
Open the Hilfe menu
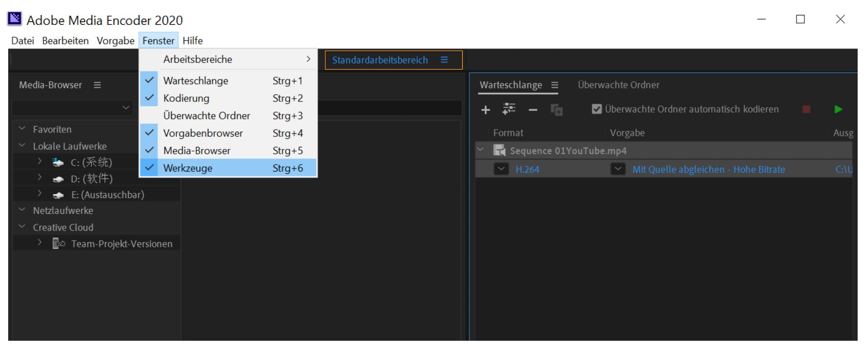193,41
